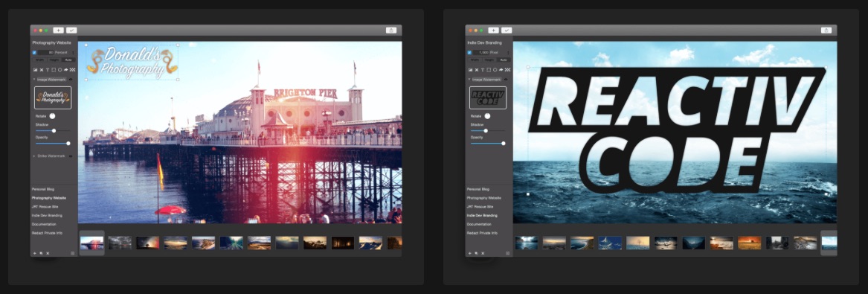
Task: Toggle Strike Watermark visibility eye in left window
Action: (71, 156)
